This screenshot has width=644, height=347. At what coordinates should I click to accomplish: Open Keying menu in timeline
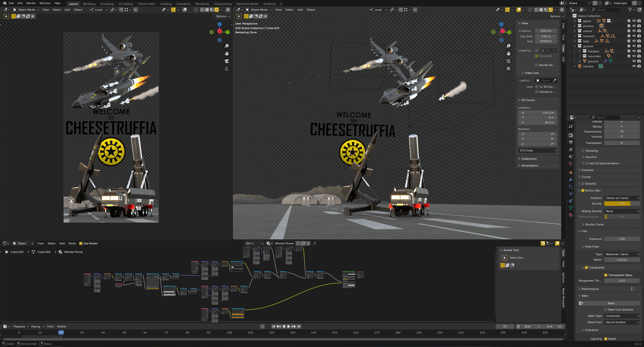tap(37, 326)
